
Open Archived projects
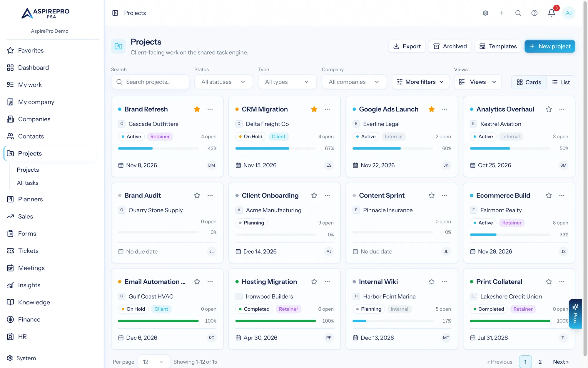pyautogui.click(x=450, y=46)
